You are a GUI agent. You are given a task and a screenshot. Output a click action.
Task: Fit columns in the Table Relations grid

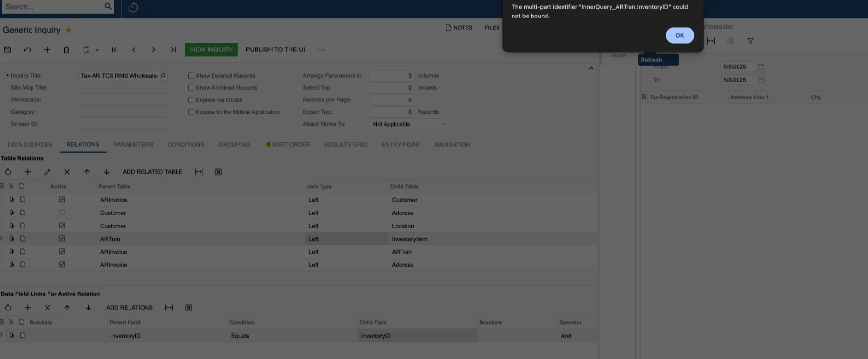[x=199, y=172]
